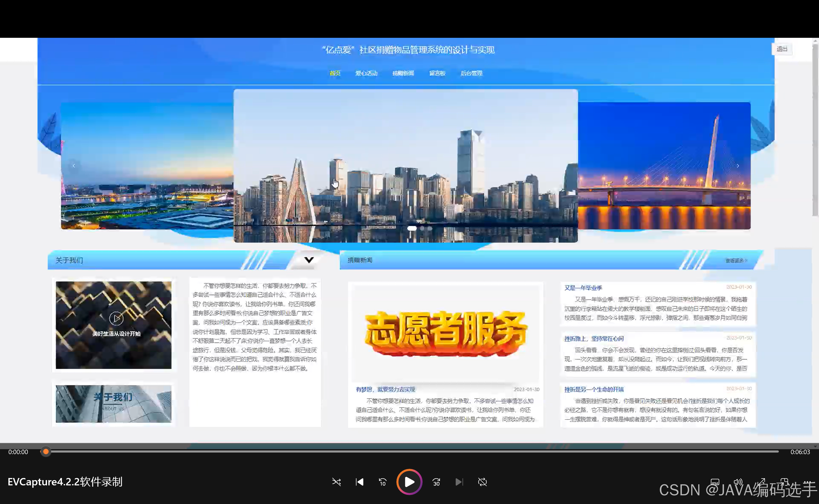Open the subtitles and captions menu

pos(715,482)
